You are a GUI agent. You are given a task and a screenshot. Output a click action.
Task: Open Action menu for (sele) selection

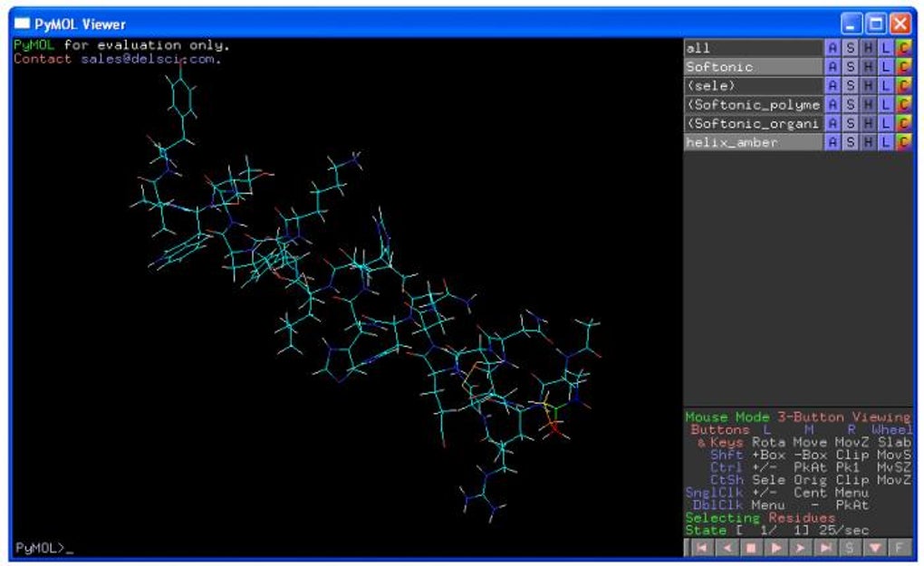[x=833, y=85]
